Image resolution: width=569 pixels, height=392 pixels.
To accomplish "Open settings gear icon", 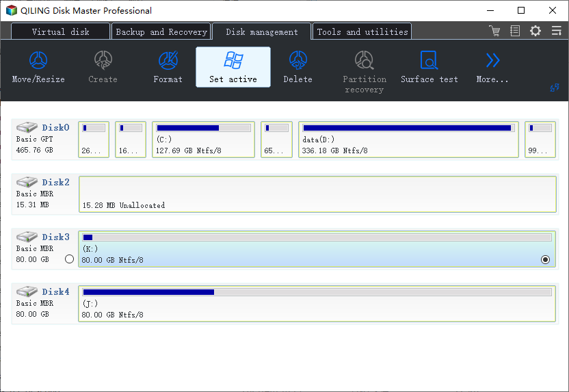I will [x=535, y=31].
